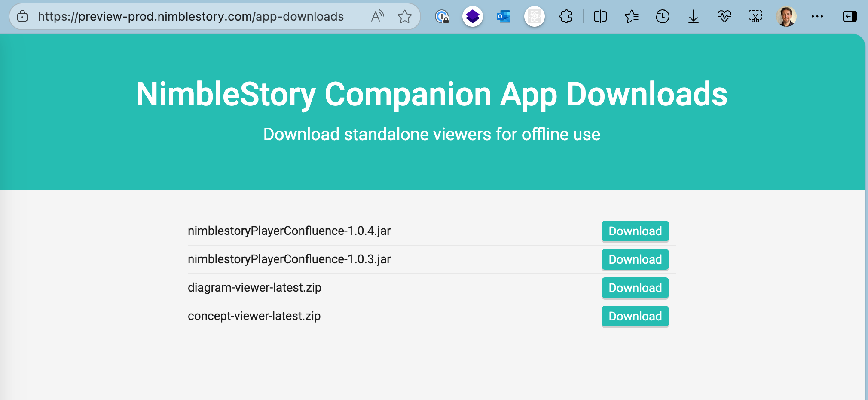Open Settings and more menu
The image size is (868, 400).
click(x=817, y=16)
